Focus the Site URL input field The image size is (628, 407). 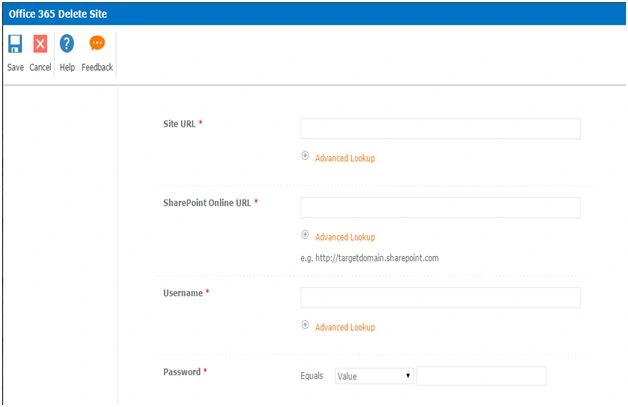coord(440,129)
